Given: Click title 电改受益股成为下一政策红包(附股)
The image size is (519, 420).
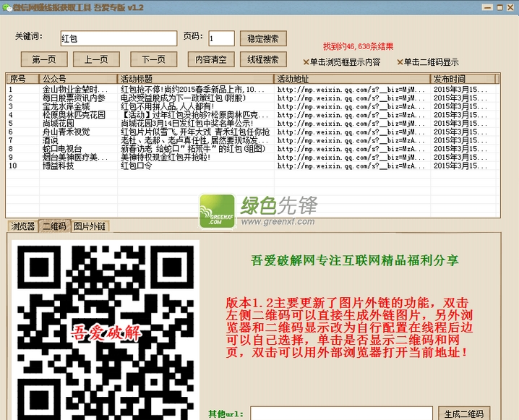Looking at the screenshot, I should 184,98.
